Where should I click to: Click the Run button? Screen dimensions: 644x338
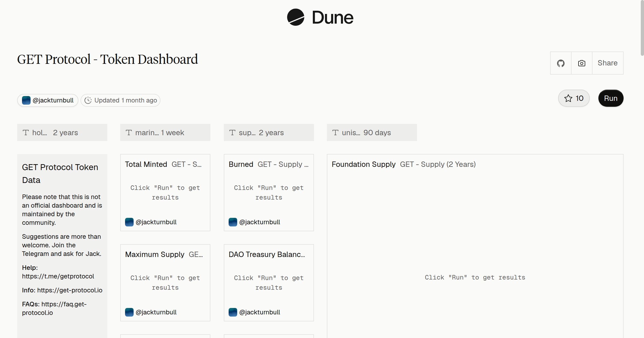pyautogui.click(x=611, y=98)
